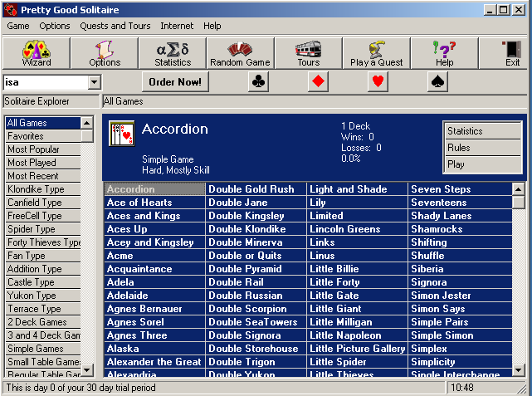532x396 pixels.
Task: Select the Aces Up game
Action: pyautogui.click(x=154, y=229)
